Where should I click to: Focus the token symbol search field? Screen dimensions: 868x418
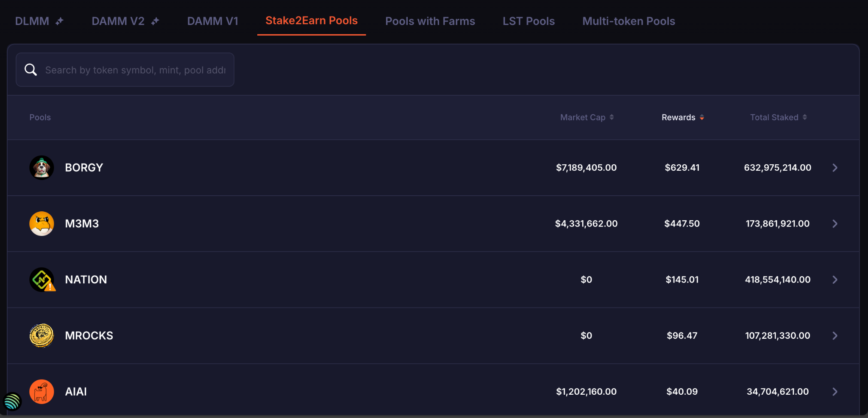(136, 70)
